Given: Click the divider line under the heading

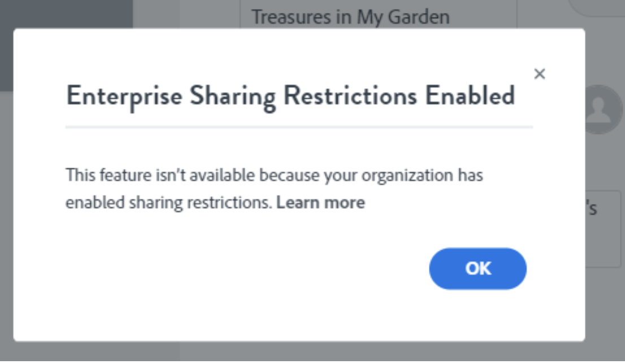Looking at the screenshot, I should 299,128.
